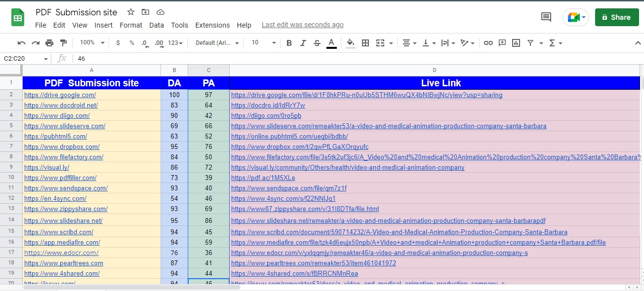Click the green Share button
This screenshot has height=291, width=644.
(616, 17)
